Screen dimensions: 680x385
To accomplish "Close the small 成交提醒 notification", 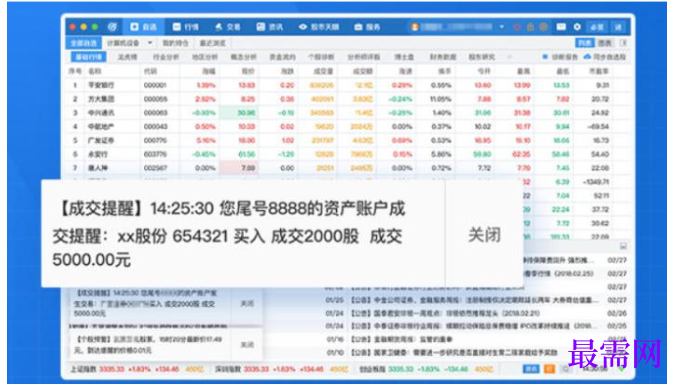I will [x=247, y=304].
